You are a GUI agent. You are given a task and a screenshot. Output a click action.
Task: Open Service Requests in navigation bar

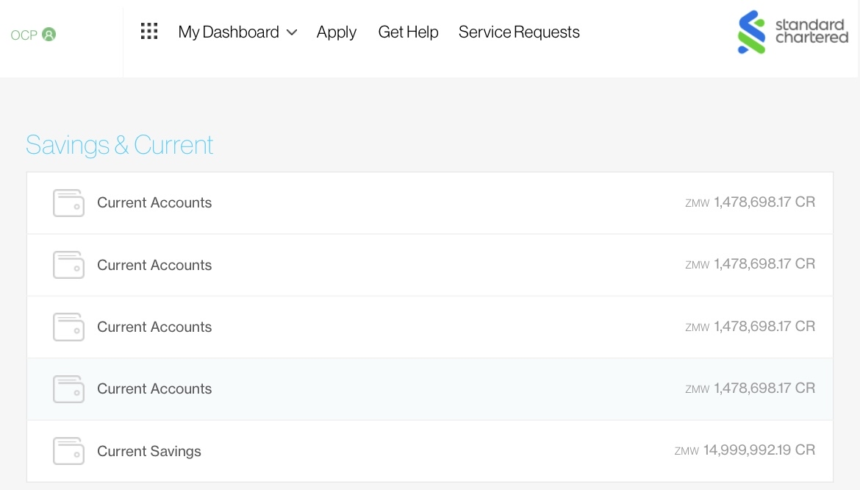point(519,32)
